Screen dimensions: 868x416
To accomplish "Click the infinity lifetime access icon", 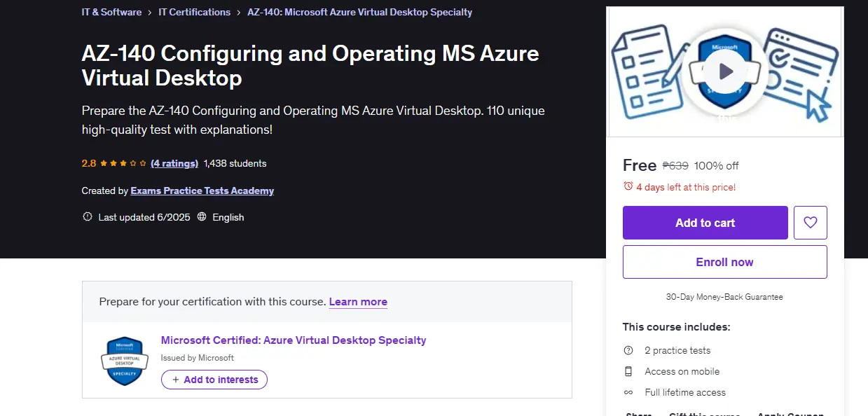I will [628, 392].
